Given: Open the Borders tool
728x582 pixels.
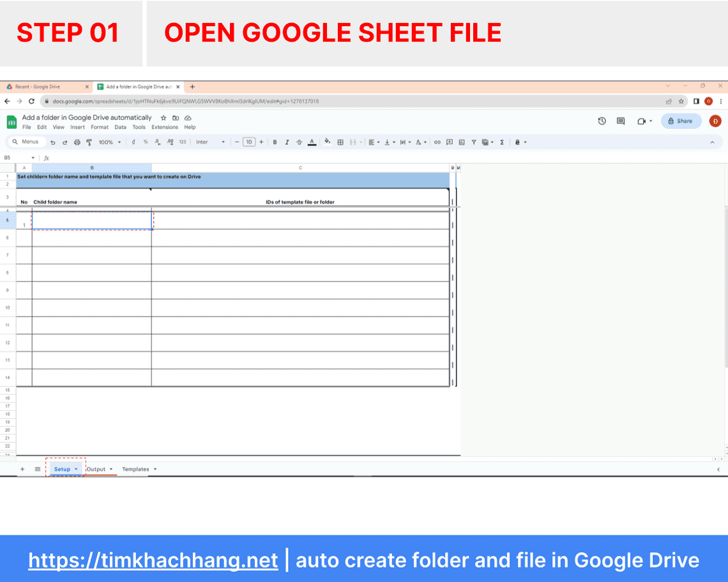Looking at the screenshot, I should 342,142.
